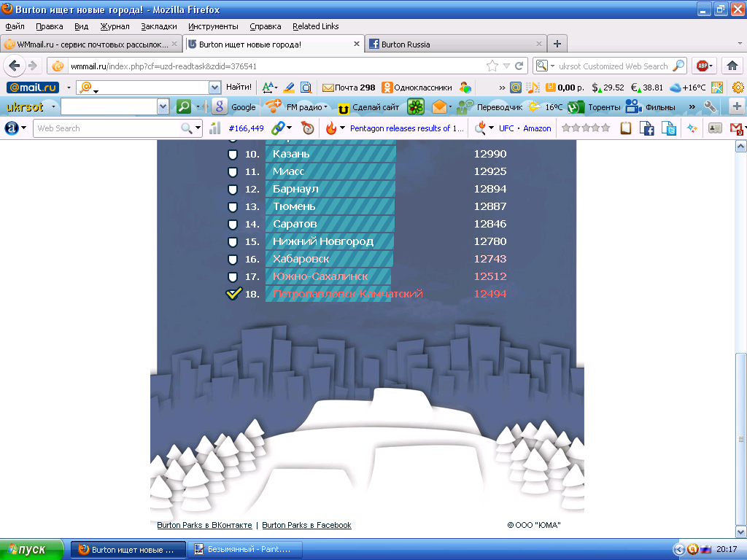This screenshot has width=747, height=560.
Task: Open the new tab plus button
Action: pyautogui.click(x=557, y=44)
